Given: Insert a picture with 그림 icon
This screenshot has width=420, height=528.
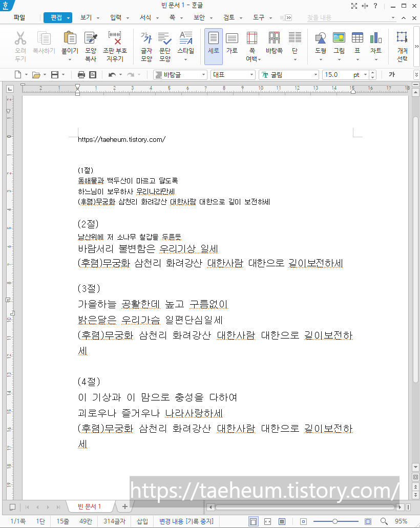Looking at the screenshot, I should [339, 38].
